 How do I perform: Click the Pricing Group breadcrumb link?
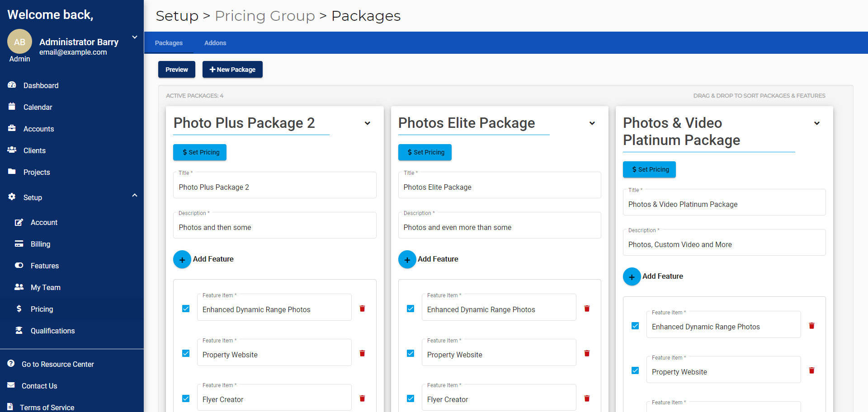coord(265,16)
